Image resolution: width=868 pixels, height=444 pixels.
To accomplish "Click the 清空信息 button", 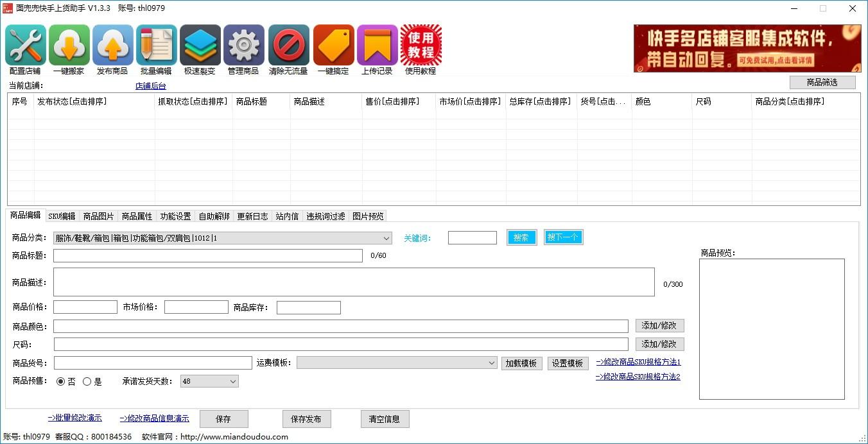I will click(x=385, y=419).
